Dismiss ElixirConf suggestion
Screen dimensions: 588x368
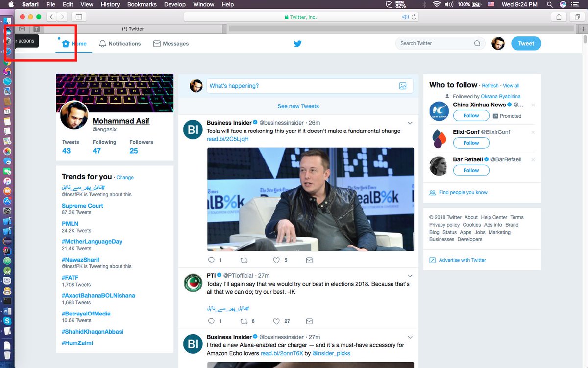point(533,132)
